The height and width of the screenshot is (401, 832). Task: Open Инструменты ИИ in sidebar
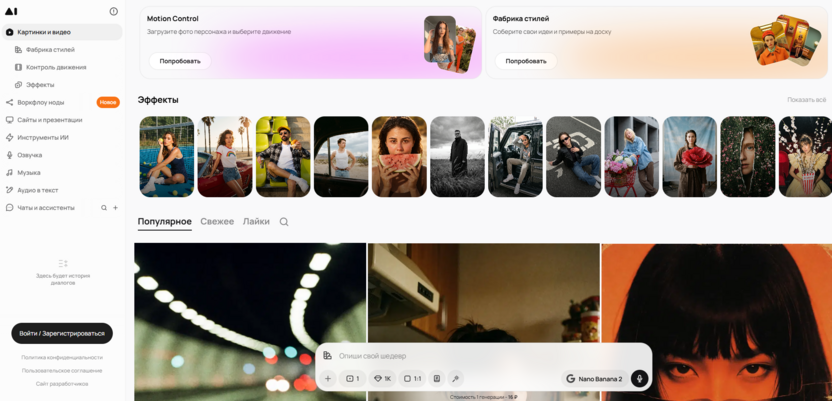pos(43,137)
